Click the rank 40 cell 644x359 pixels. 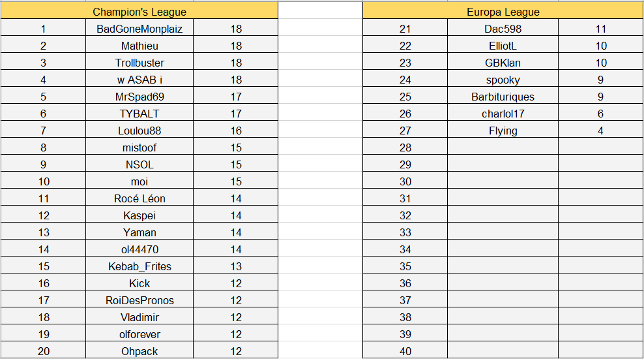click(x=405, y=351)
